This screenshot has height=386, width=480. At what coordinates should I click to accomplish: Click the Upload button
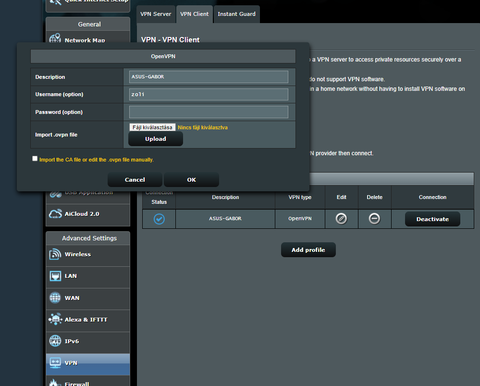(155, 139)
